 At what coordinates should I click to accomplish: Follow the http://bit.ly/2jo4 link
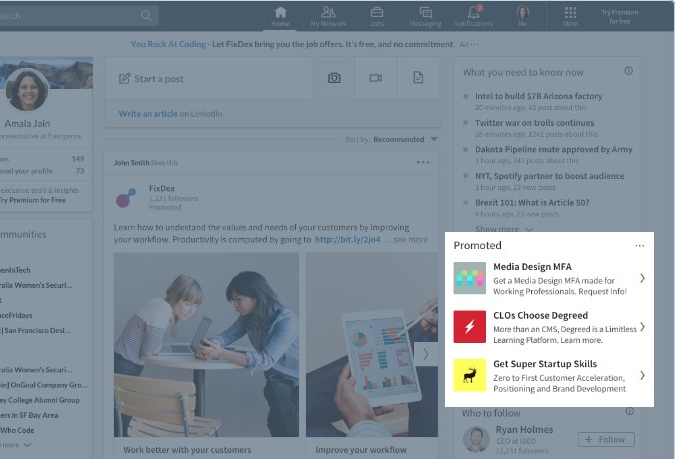click(347, 239)
